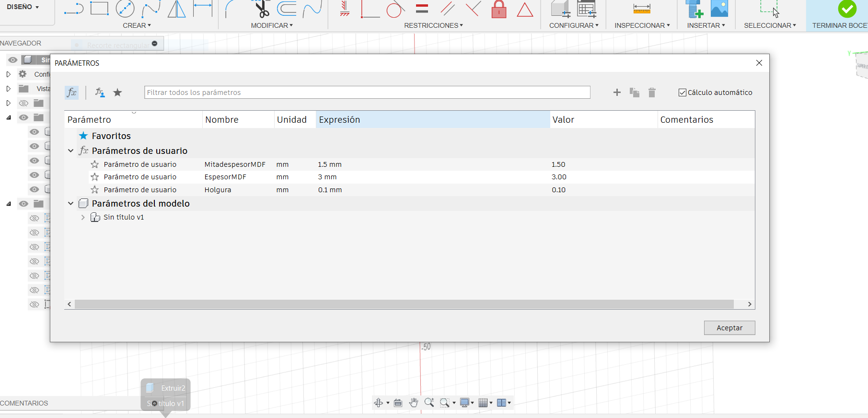The height and width of the screenshot is (418, 868).
Task: Expand the Vista node in the browser
Action: [8, 89]
